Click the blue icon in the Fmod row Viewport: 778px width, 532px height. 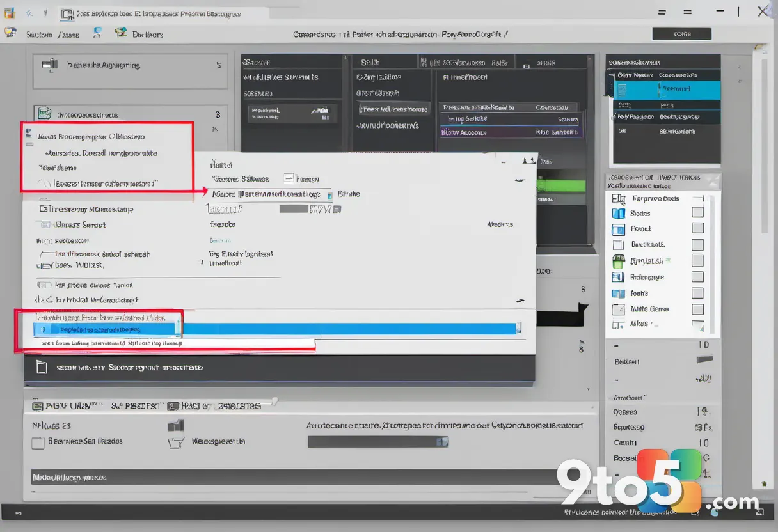point(618,230)
